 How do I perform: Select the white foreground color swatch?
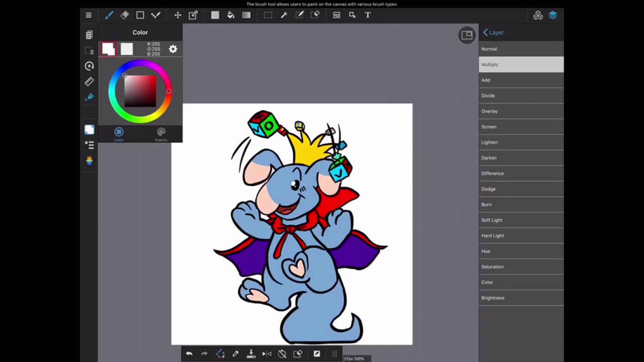(x=108, y=49)
